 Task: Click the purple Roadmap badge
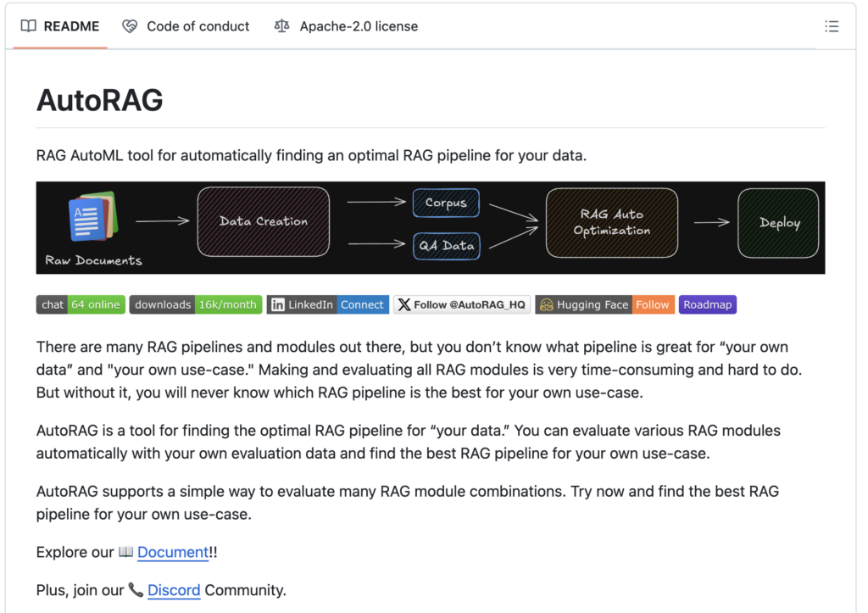707,305
